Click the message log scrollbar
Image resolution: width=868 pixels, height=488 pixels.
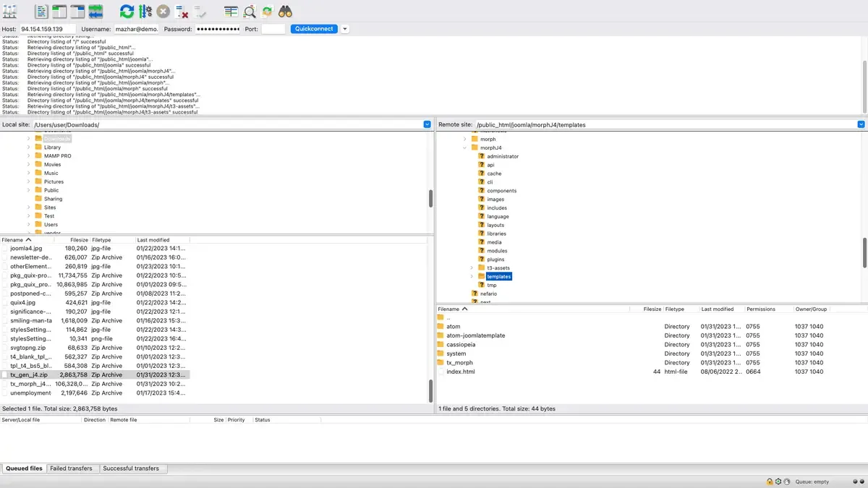[864, 87]
